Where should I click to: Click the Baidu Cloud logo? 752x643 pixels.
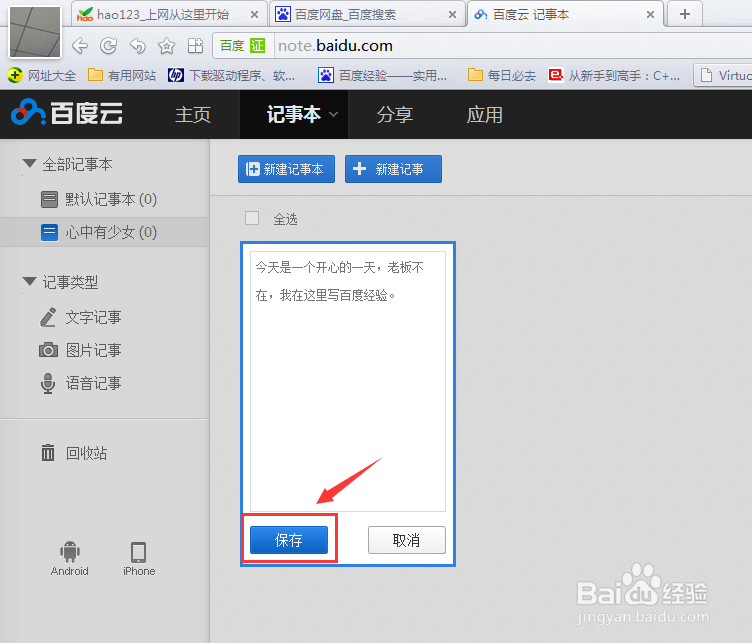click(x=67, y=113)
